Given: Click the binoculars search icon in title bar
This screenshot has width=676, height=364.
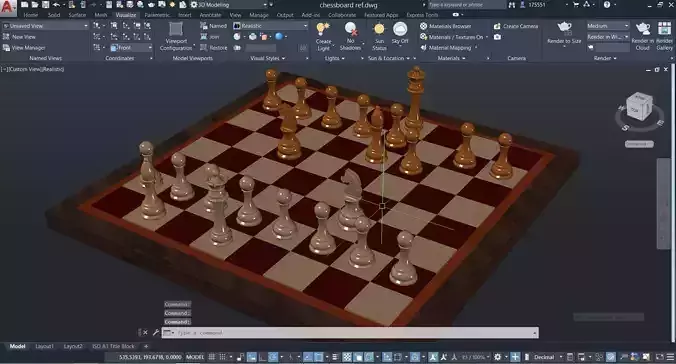Looking at the screenshot, I should click(x=512, y=5).
